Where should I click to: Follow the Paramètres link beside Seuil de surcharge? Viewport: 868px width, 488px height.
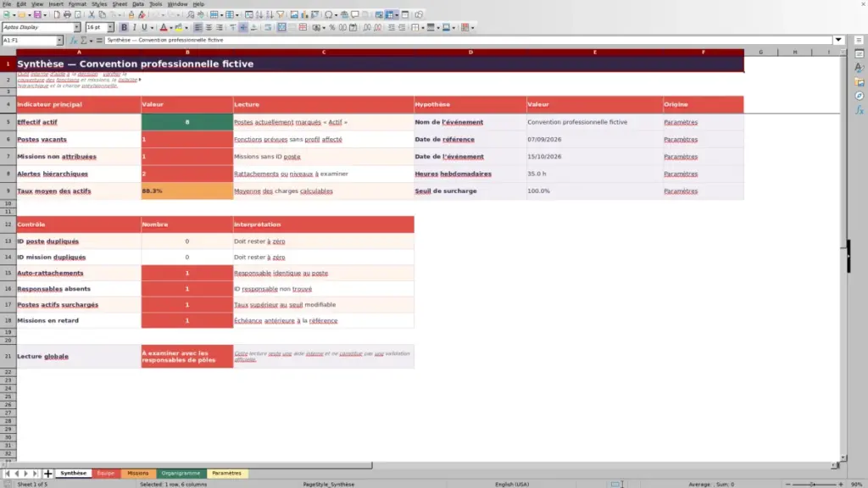681,191
